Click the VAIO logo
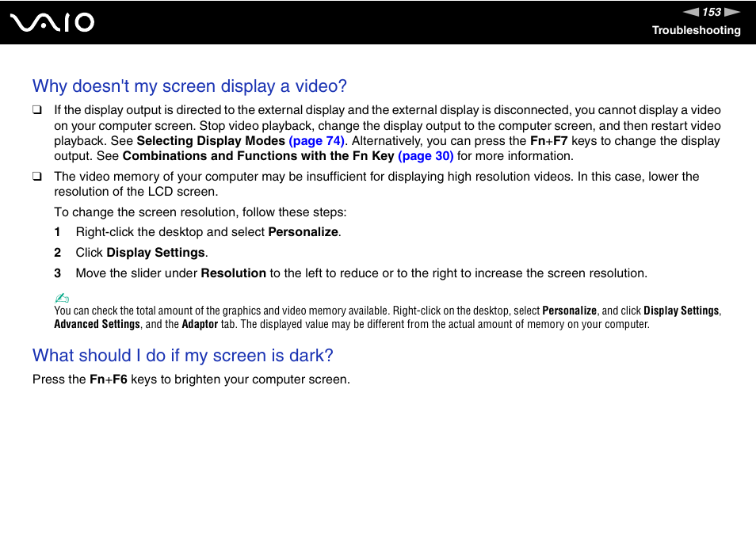The width and height of the screenshot is (756, 534). (x=52, y=23)
